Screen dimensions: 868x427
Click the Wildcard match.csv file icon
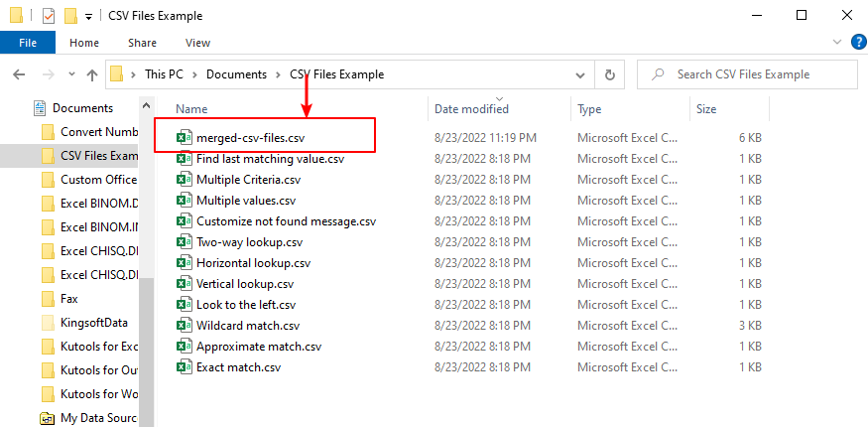coord(184,325)
